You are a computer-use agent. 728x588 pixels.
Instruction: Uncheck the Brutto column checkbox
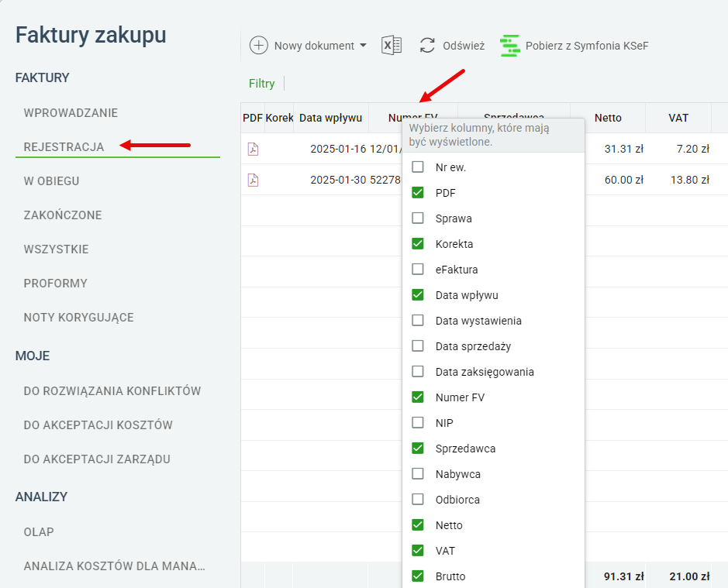418,576
